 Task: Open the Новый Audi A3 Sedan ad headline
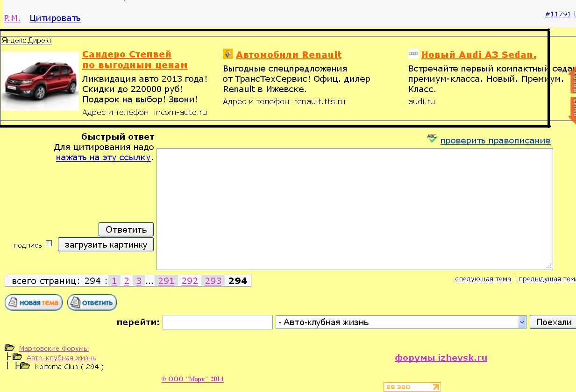pos(479,55)
